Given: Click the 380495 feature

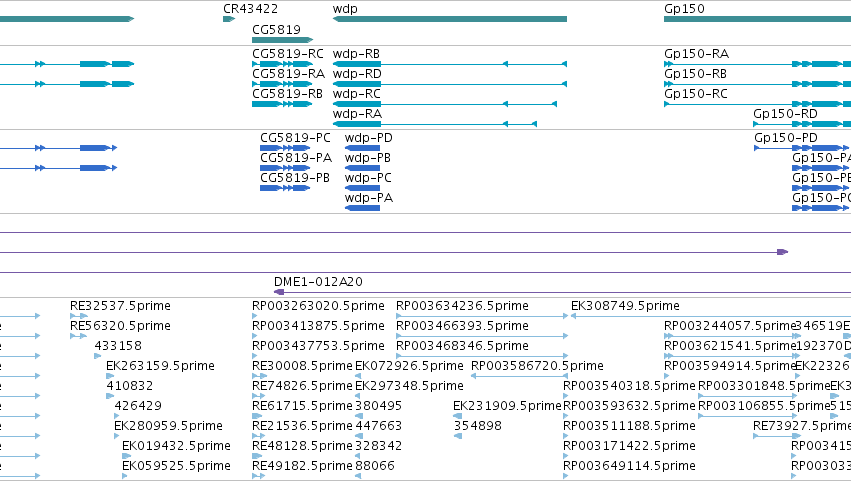Looking at the screenshot, I should [x=359, y=416].
